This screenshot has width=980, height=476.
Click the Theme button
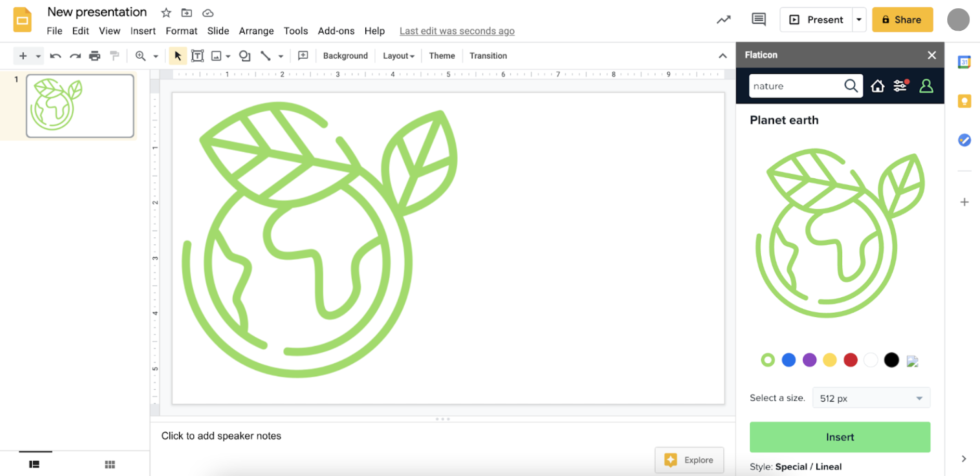click(442, 56)
